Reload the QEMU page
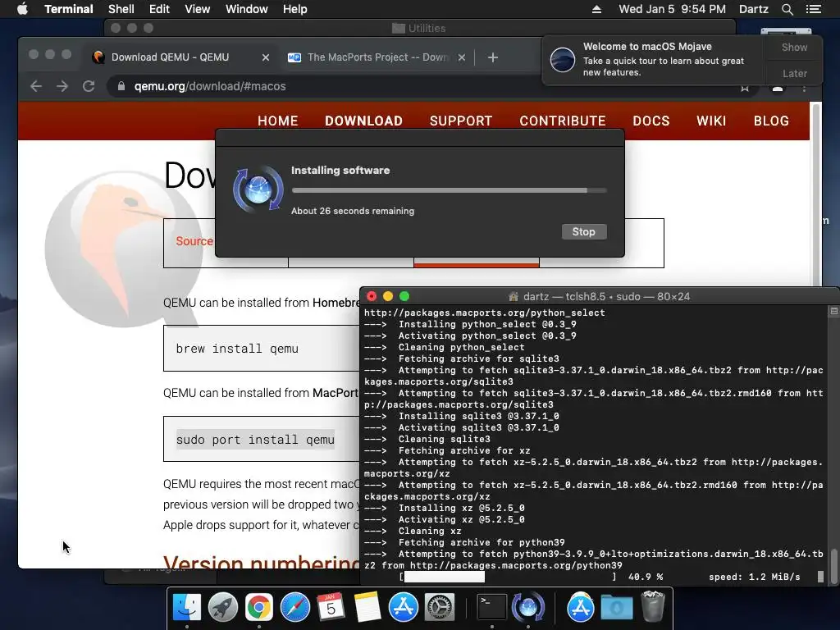This screenshot has width=840, height=630. point(89,86)
